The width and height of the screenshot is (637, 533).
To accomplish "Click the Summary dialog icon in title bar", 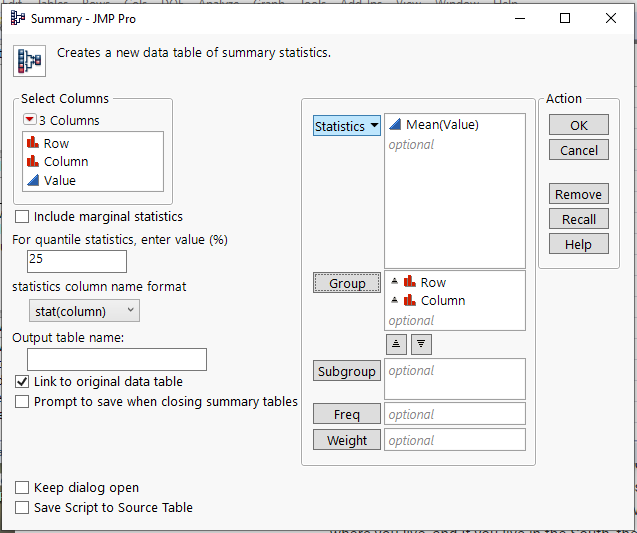I will coord(18,18).
